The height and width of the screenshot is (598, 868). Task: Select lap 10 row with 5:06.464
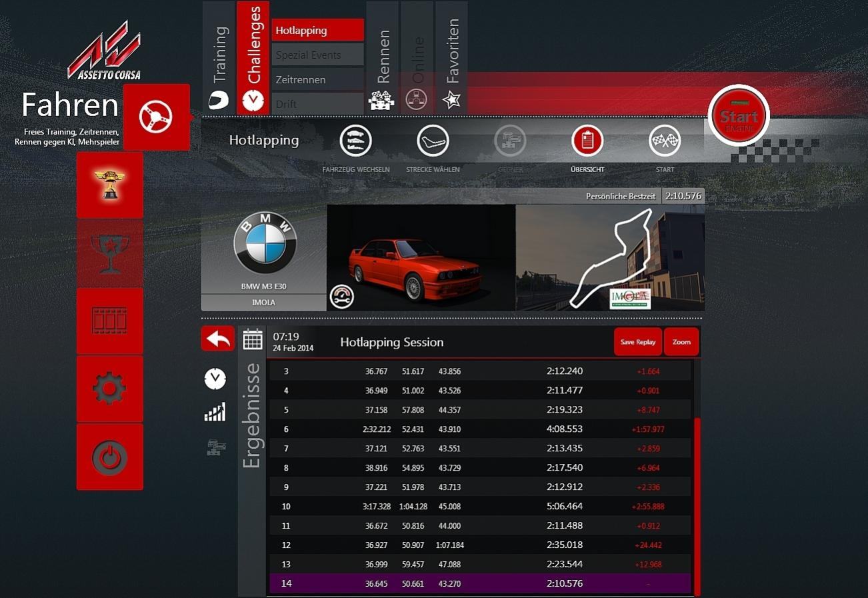480,507
